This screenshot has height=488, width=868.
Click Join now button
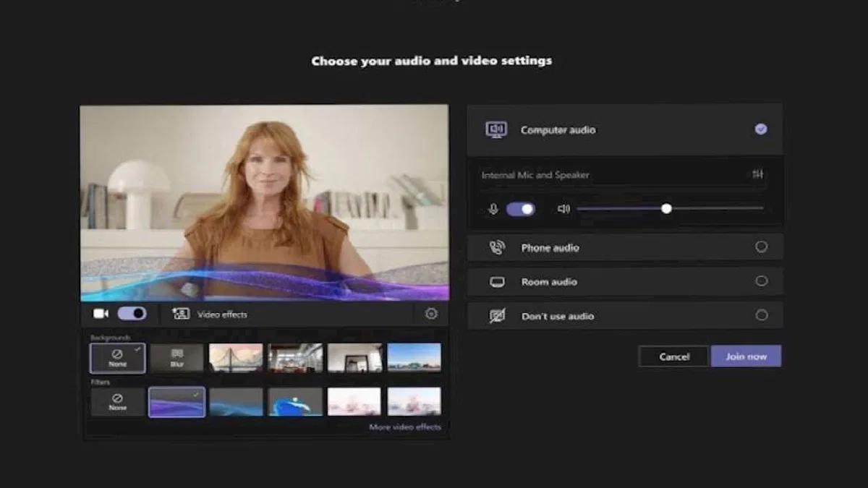pyautogui.click(x=746, y=356)
